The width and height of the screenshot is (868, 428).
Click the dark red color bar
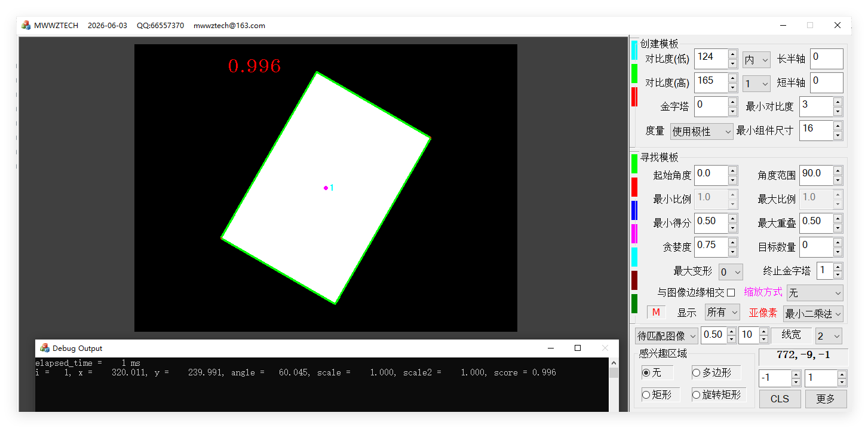(634, 280)
